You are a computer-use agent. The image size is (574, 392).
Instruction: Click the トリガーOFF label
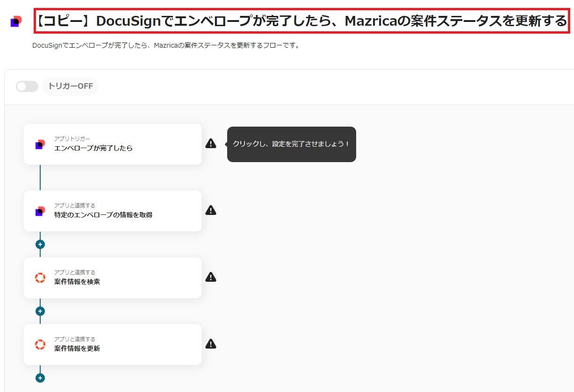pos(71,86)
